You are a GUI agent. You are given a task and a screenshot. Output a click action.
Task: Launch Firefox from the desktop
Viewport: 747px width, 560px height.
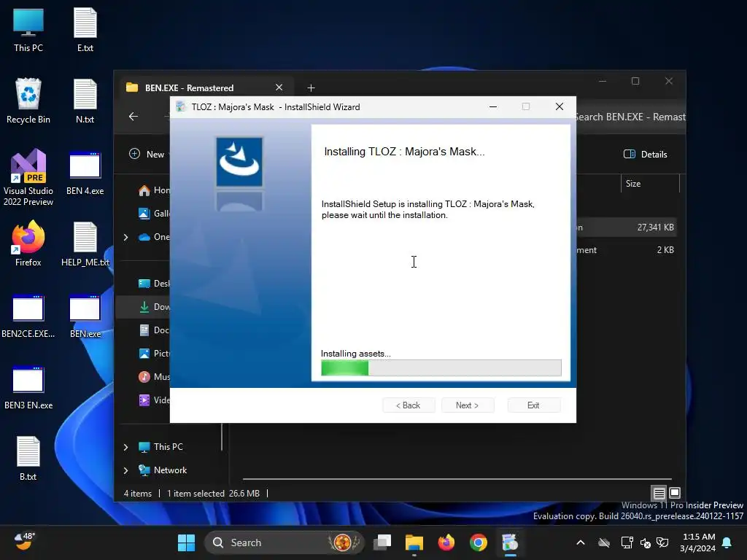pyautogui.click(x=28, y=244)
